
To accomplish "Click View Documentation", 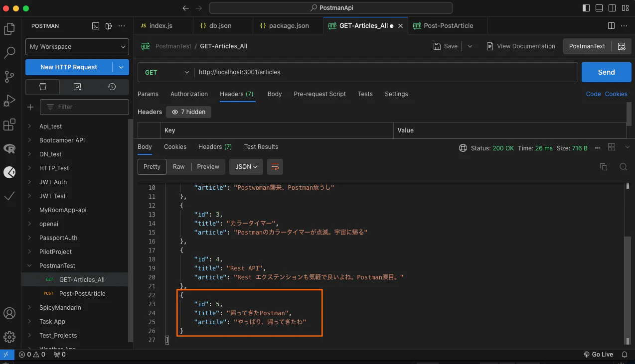I will tap(520, 46).
